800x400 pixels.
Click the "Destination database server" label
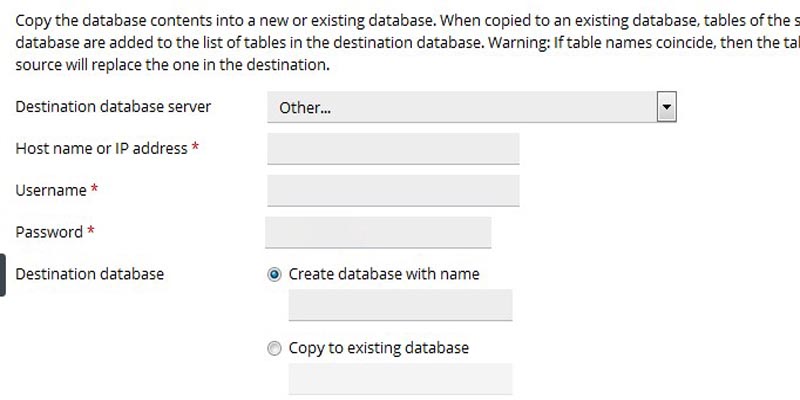click(x=113, y=107)
